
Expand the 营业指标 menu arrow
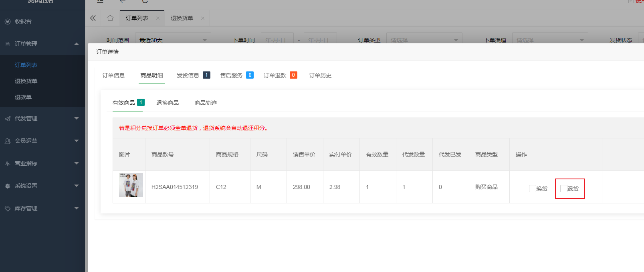coord(77,163)
